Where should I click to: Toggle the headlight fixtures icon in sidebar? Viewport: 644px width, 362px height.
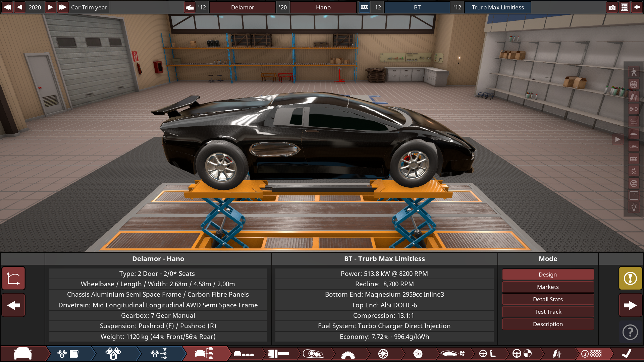point(633,146)
